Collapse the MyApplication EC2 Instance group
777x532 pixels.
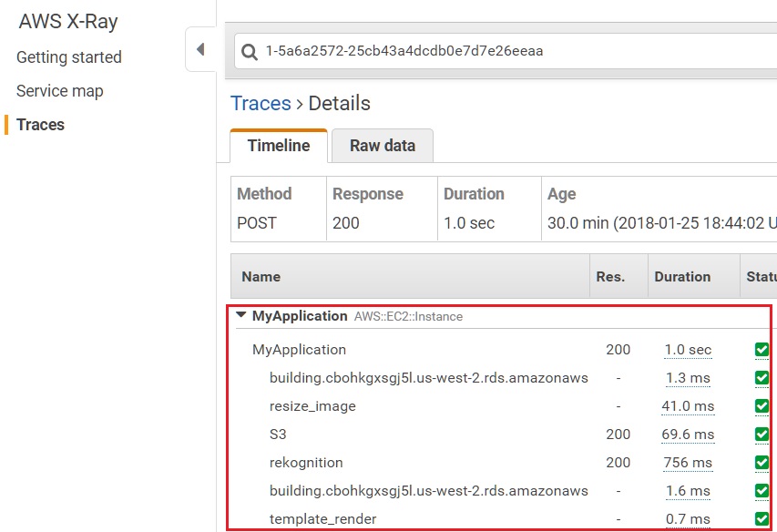[x=241, y=315]
